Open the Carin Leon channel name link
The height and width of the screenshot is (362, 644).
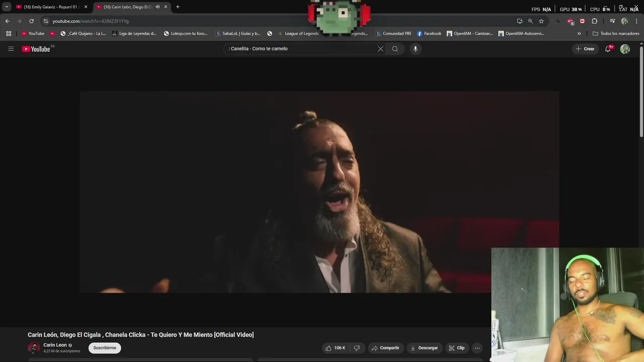(x=55, y=345)
